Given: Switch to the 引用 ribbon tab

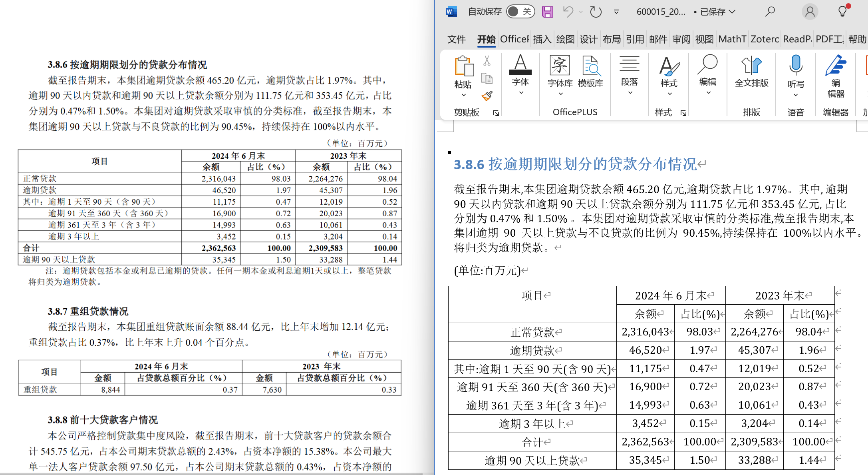Looking at the screenshot, I should [x=635, y=39].
